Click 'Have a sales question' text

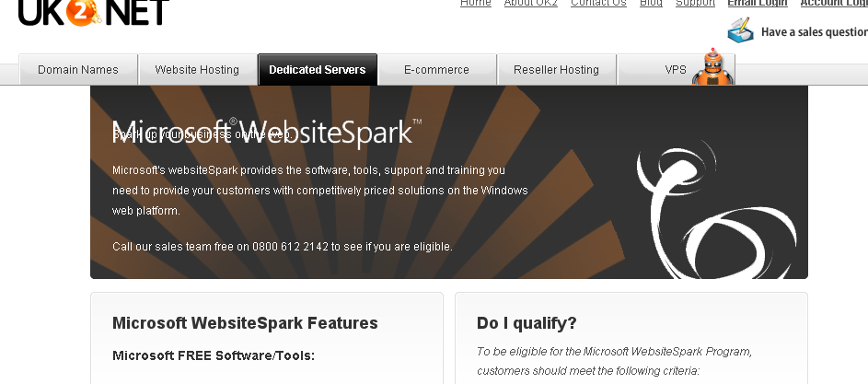click(815, 32)
